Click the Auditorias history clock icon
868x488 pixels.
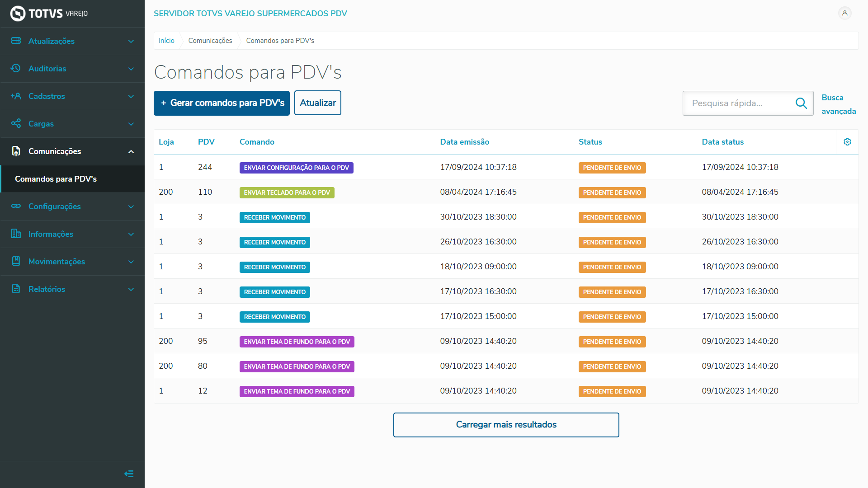pos(16,68)
